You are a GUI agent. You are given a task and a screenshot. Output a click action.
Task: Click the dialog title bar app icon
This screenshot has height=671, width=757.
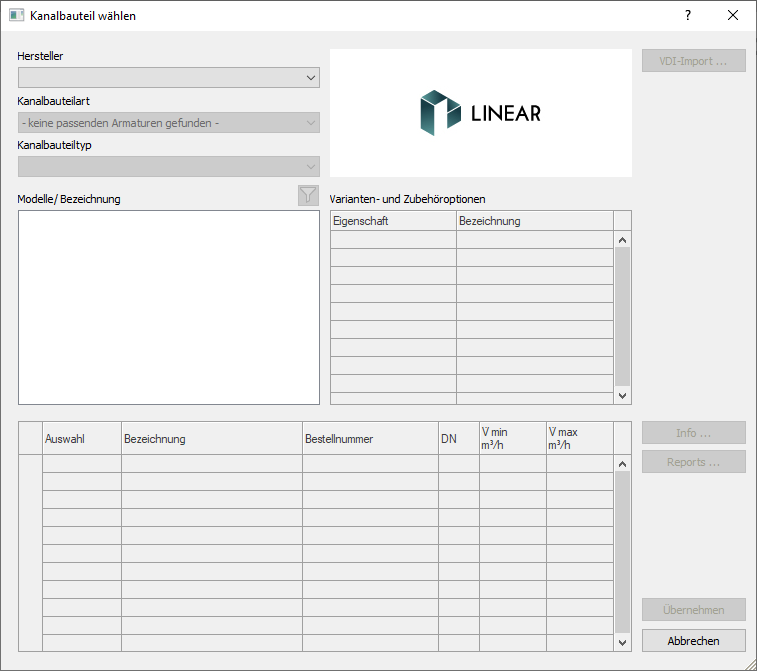pos(16,15)
